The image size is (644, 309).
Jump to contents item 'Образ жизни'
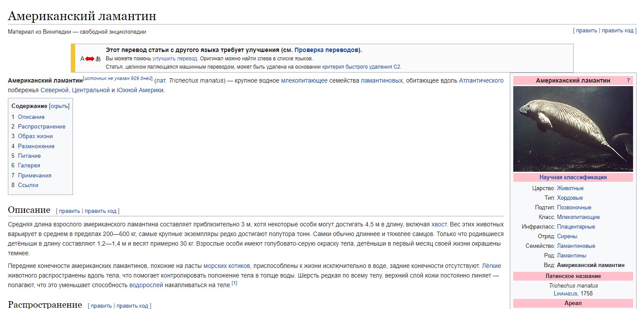(35, 136)
